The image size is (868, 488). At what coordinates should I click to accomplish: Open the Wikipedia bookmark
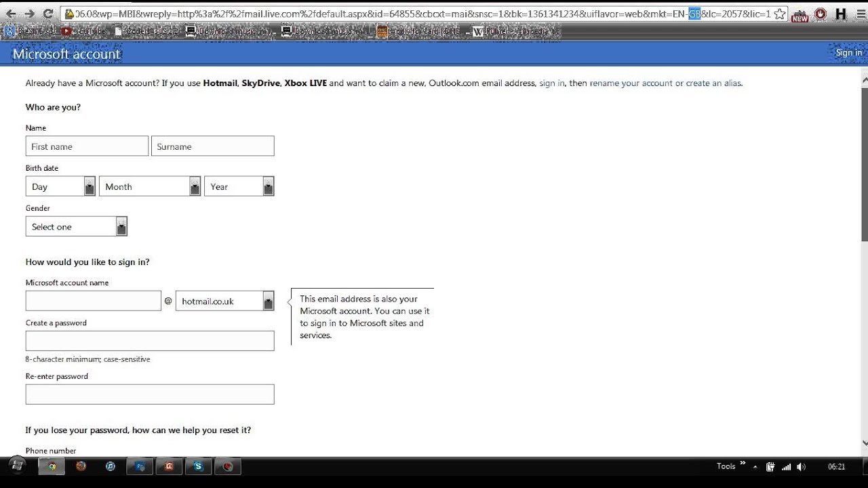515,31
